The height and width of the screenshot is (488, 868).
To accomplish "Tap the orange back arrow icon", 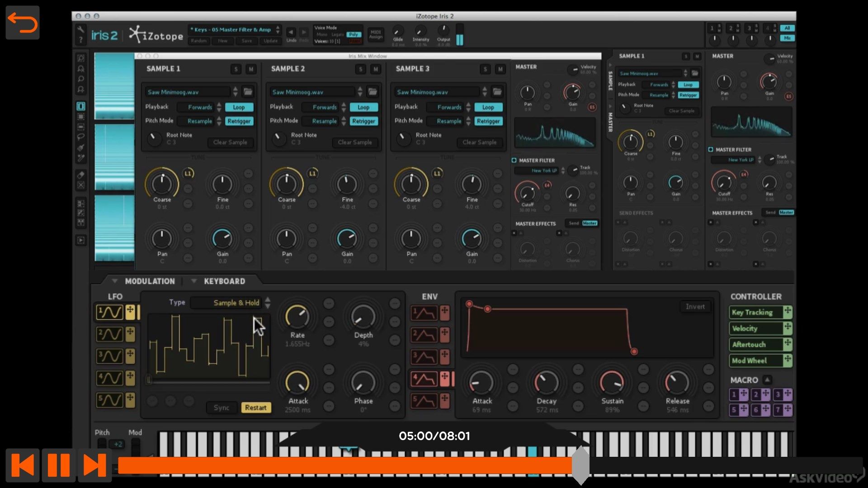I will click(x=23, y=23).
